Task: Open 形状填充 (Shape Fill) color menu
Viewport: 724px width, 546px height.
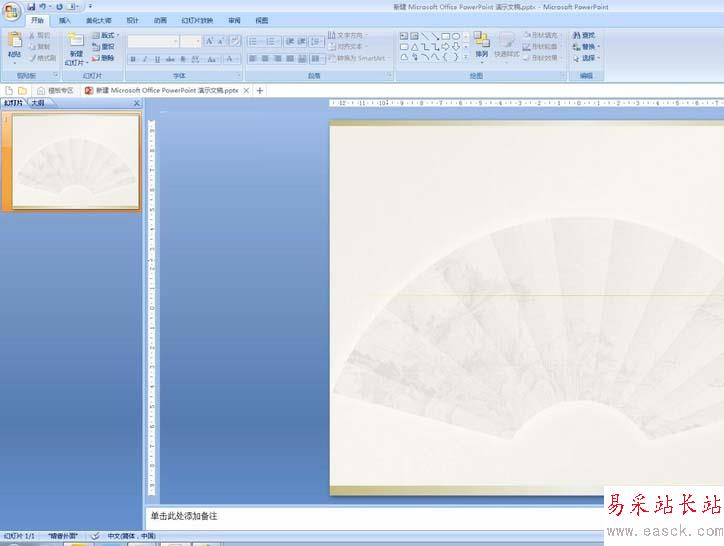Action: coord(541,35)
